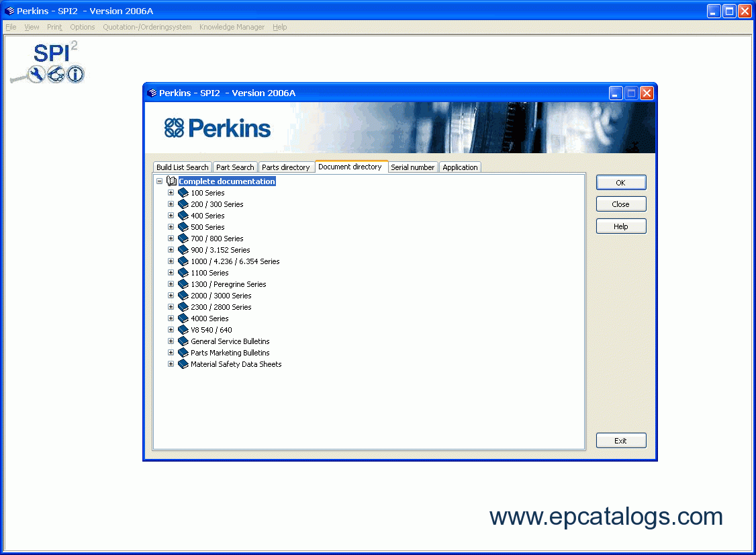Select 2300 / 2800 Series tree item
756x555 pixels.
pyautogui.click(x=221, y=307)
